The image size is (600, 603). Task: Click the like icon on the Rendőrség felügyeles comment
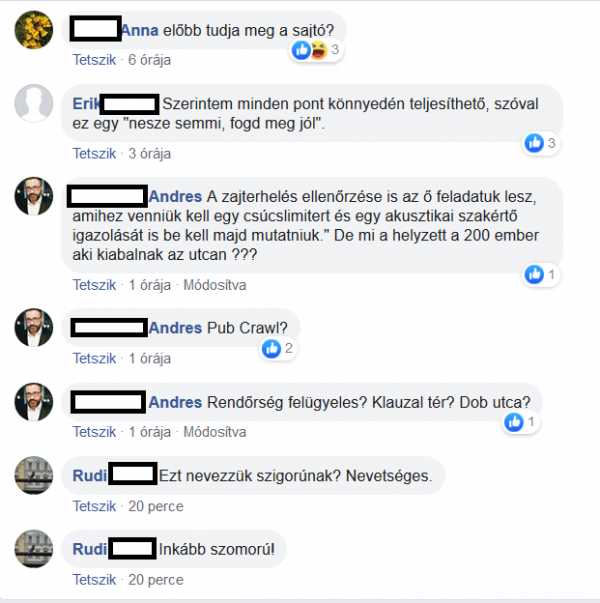pyautogui.click(x=514, y=422)
